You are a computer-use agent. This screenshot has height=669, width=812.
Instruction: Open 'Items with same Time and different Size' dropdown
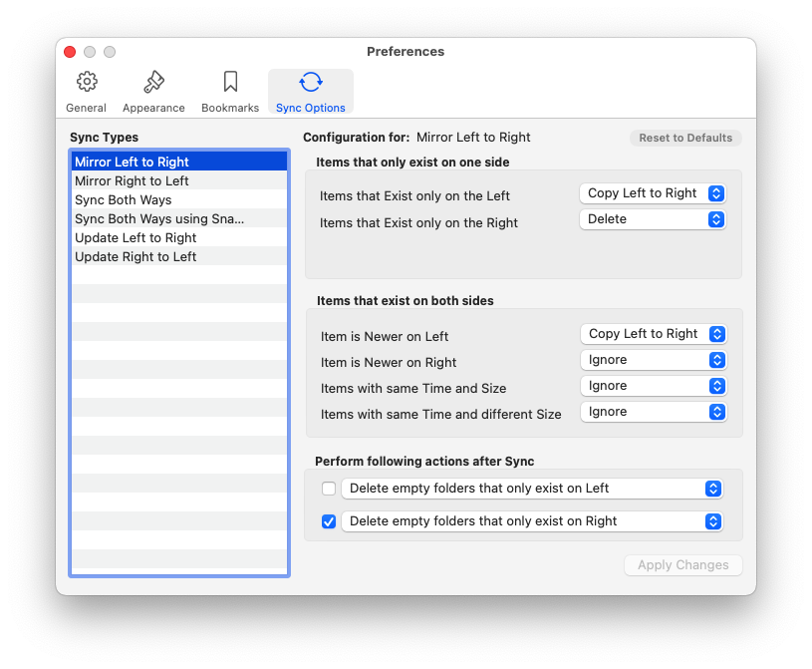pyautogui.click(x=653, y=412)
